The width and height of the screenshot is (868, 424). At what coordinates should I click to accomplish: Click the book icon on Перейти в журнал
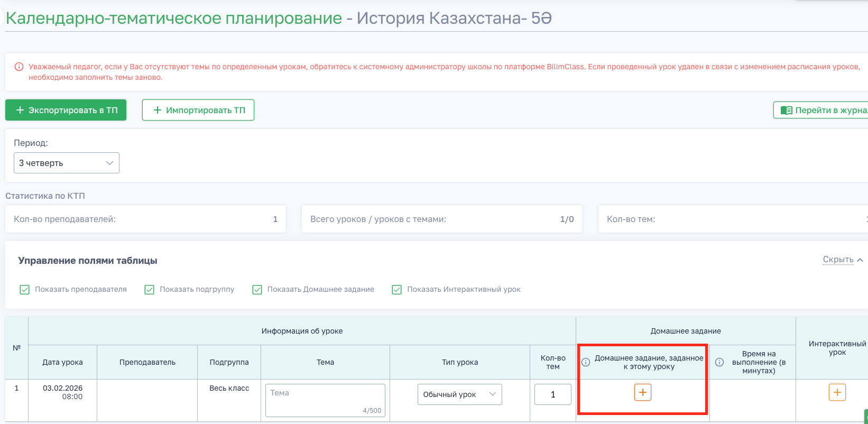pos(787,110)
